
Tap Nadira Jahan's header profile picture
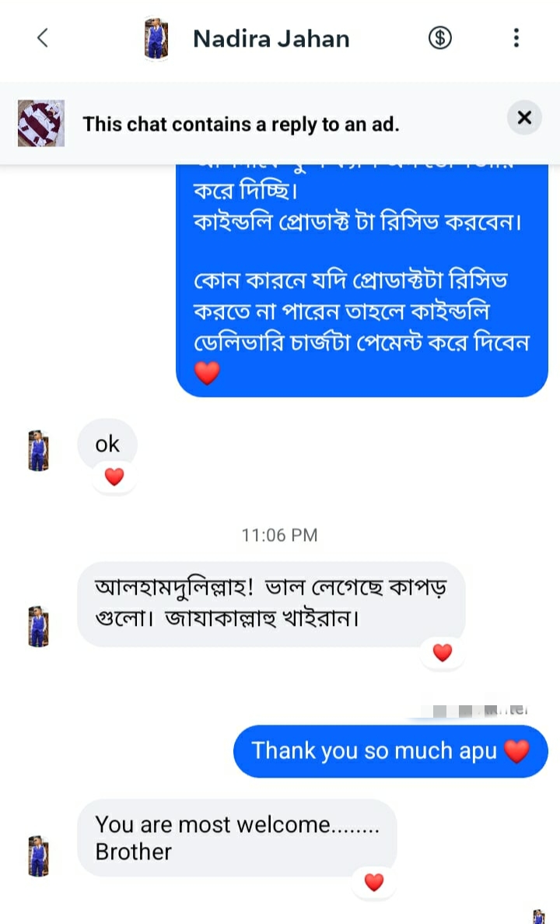click(156, 39)
